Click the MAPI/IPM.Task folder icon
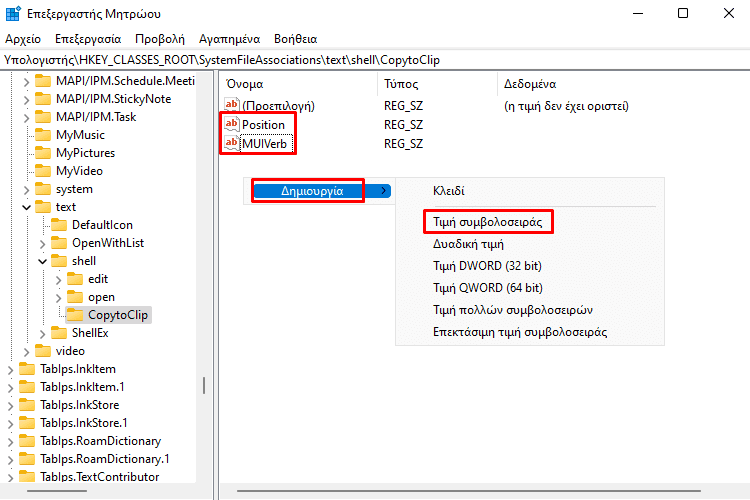Viewport: 750px width, 500px height. click(43, 117)
